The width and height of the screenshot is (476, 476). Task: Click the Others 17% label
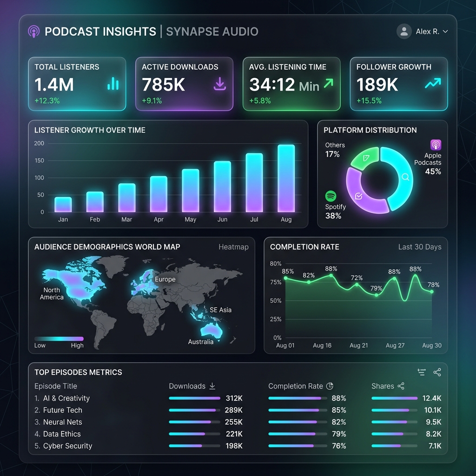pos(335,150)
